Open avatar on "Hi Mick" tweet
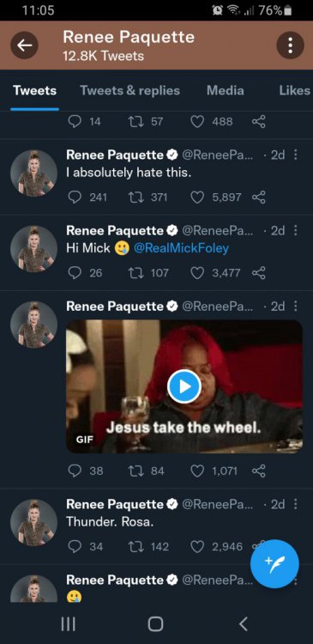This screenshot has height=644, width=313. [x=33, y=249]
